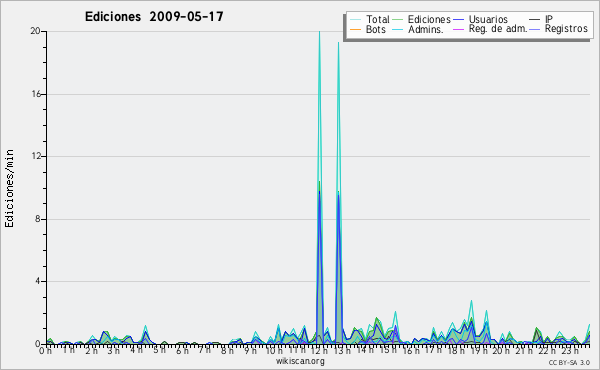The width and height of the screenshot is (600, 370).
Task: Click the "12 h" x-axis label
Action: [x=320, y=350]
